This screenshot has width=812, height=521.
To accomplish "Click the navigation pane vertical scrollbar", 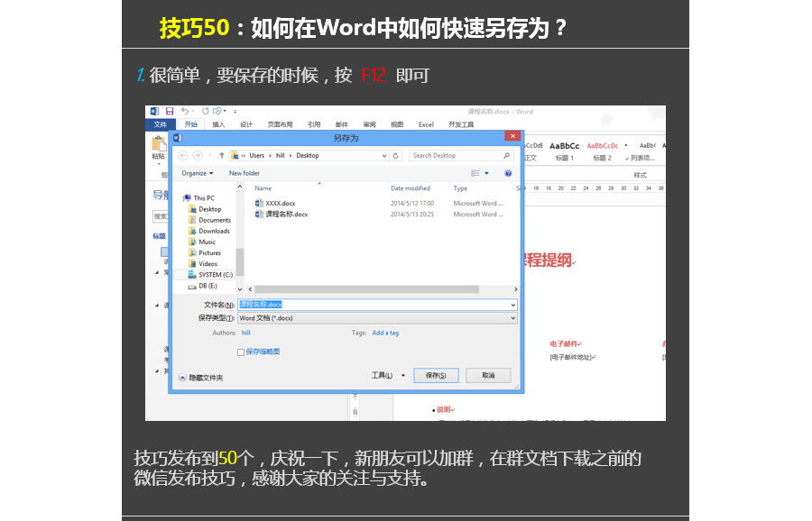I will click(x=240, y=261).
